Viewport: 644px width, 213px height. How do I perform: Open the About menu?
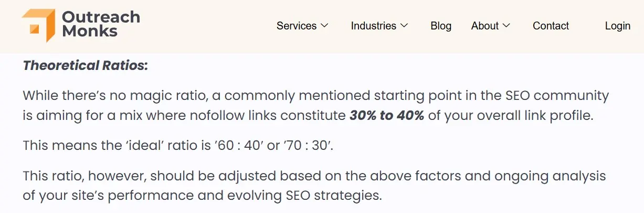(484, 26)
